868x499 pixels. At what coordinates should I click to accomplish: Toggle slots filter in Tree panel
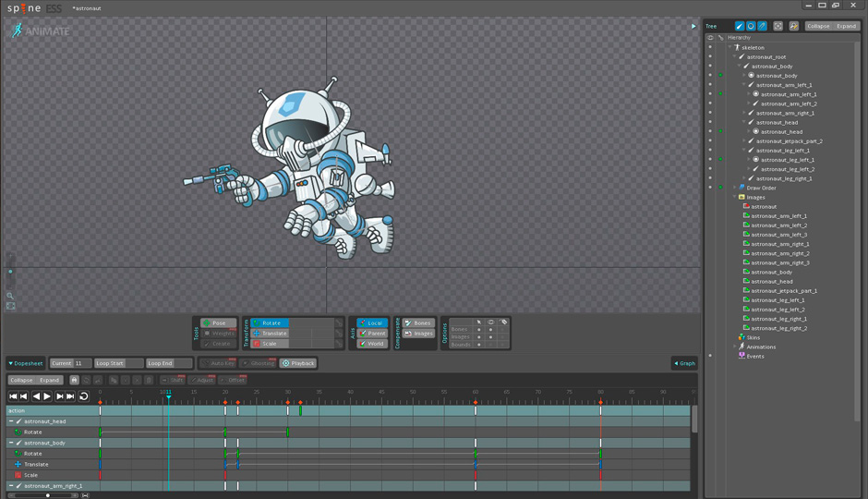pyautogui.click(x=751, y=26)
